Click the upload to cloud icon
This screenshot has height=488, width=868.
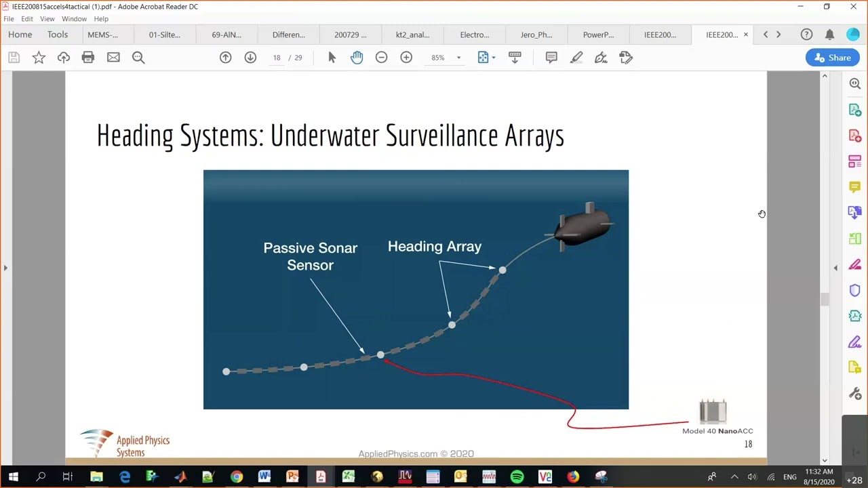click(x=64, y=58)
